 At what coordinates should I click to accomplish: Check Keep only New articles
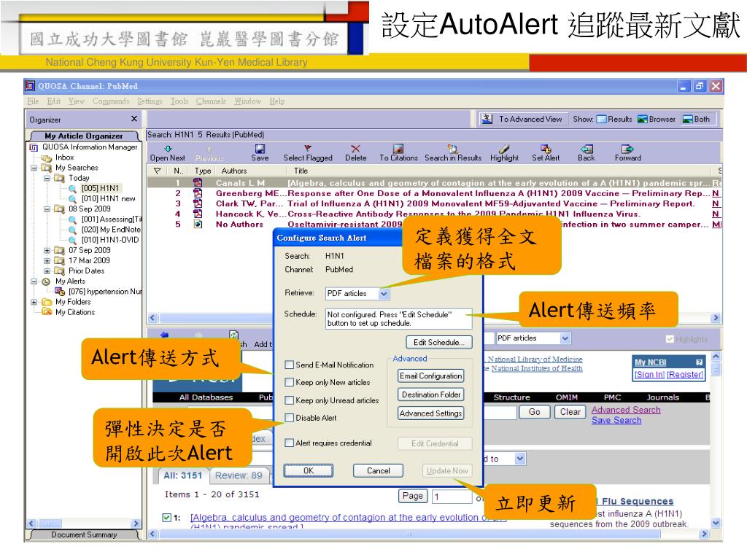pos(289,382)
